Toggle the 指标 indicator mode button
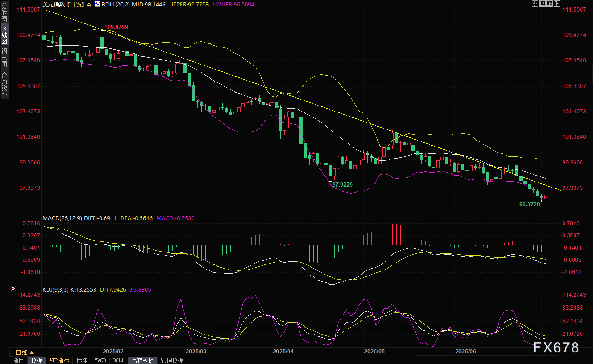 (x=18, y=360)
